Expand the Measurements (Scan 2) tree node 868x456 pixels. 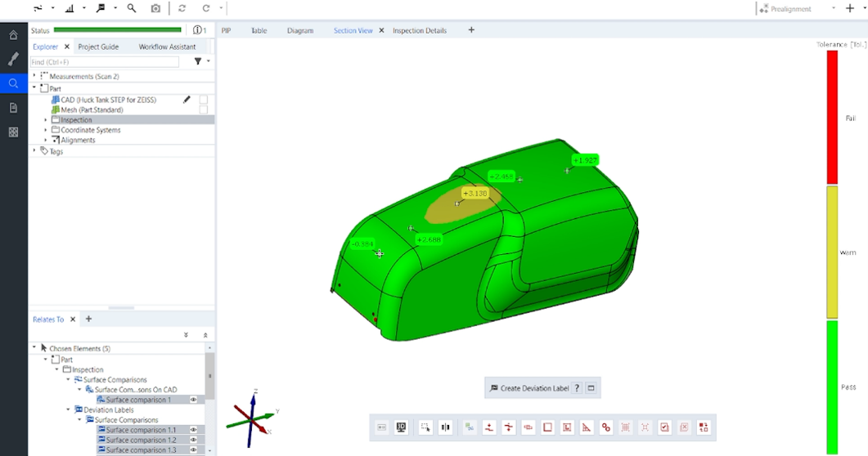[x=34, y=76]
